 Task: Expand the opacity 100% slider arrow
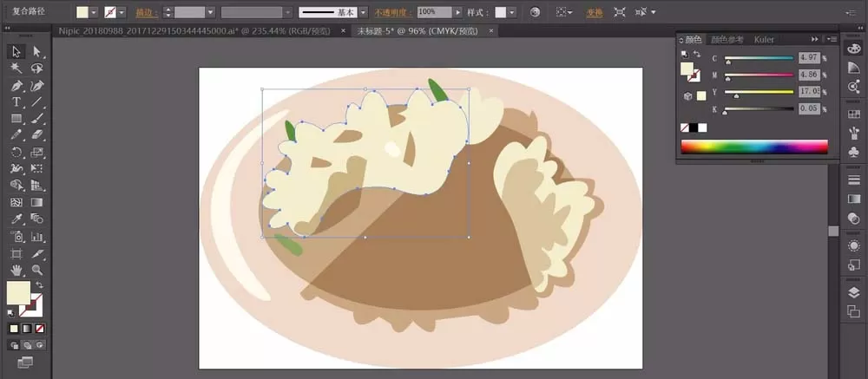click(457, 12)
